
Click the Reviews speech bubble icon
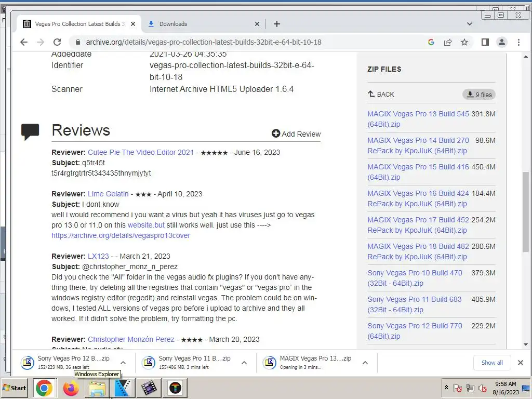click(x=30, y=131)
